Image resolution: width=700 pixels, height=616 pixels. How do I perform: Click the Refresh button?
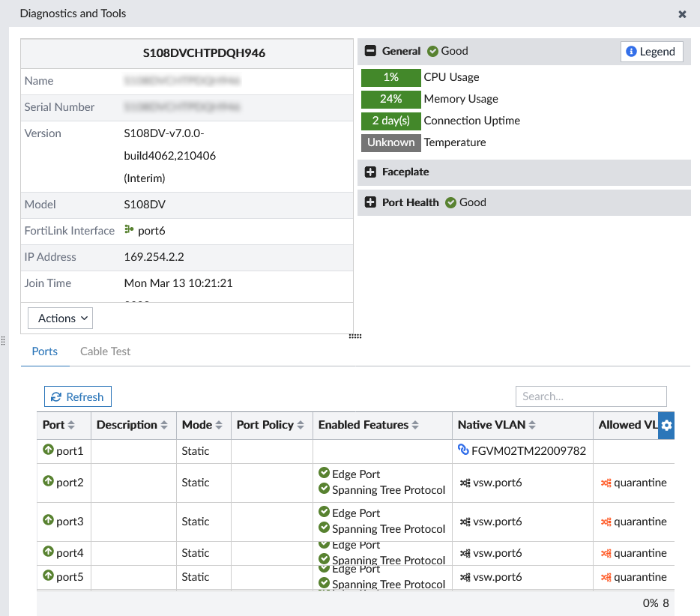click(x=77, y=396)
